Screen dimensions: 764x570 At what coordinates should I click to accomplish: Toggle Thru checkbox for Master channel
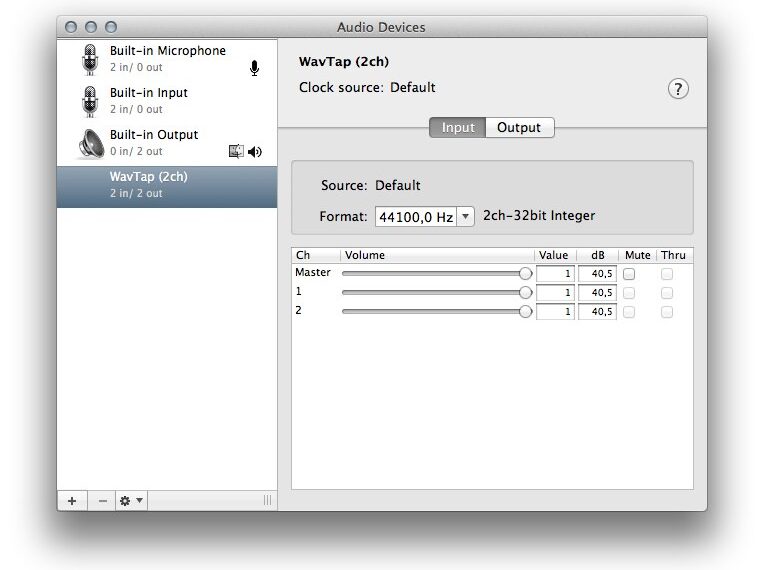667,274
